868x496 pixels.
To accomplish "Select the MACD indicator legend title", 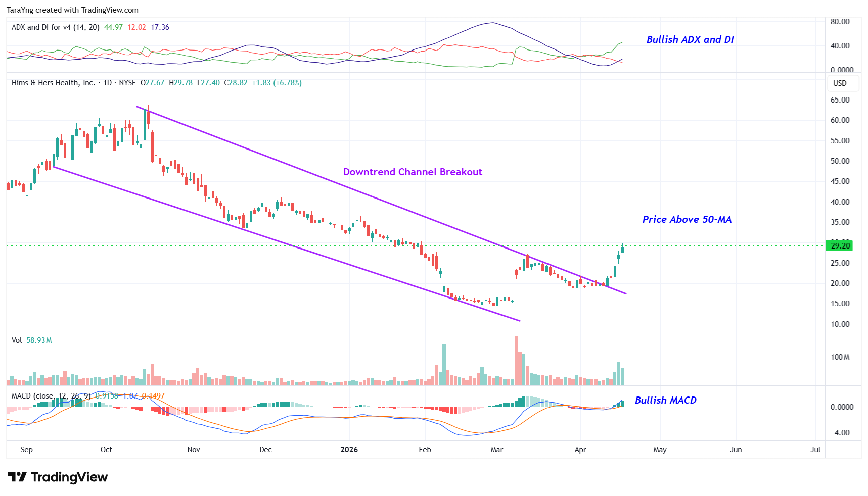I will (x=51, y=396).
